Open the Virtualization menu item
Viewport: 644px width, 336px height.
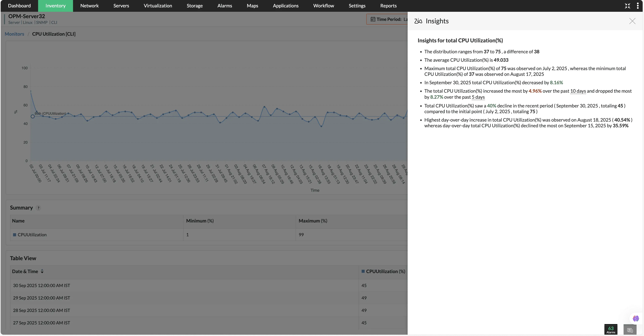coord(158,6)
